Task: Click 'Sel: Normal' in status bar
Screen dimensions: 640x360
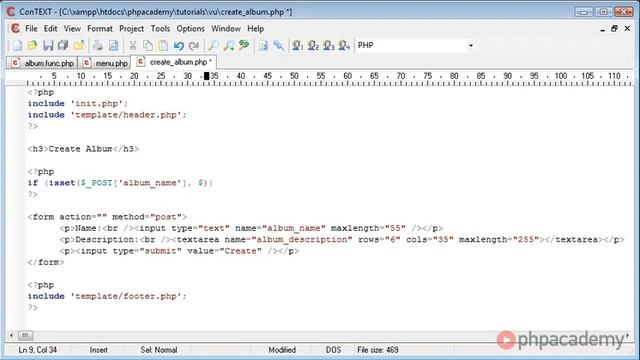Action: pyautogui.click(x=159, y=350)
